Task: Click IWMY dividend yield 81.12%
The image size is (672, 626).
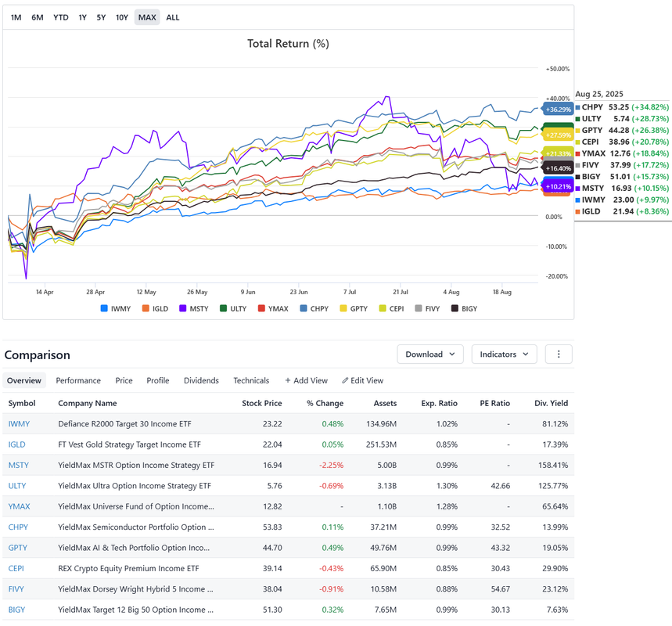Action: tap(555, 423)
